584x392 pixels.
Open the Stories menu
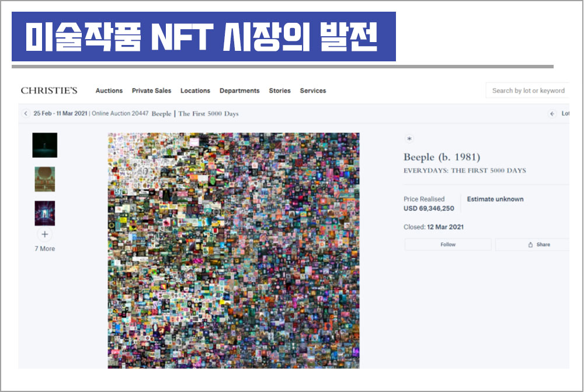(280, 91)
